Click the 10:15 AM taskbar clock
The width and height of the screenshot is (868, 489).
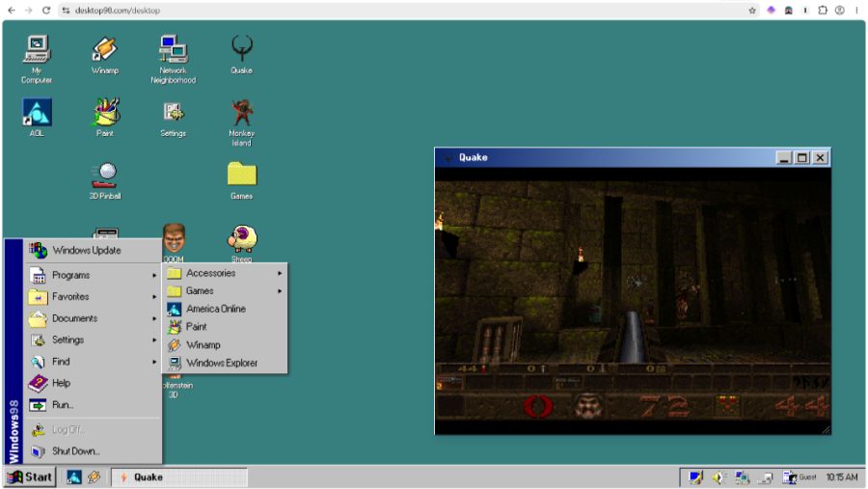pos(841,477)
